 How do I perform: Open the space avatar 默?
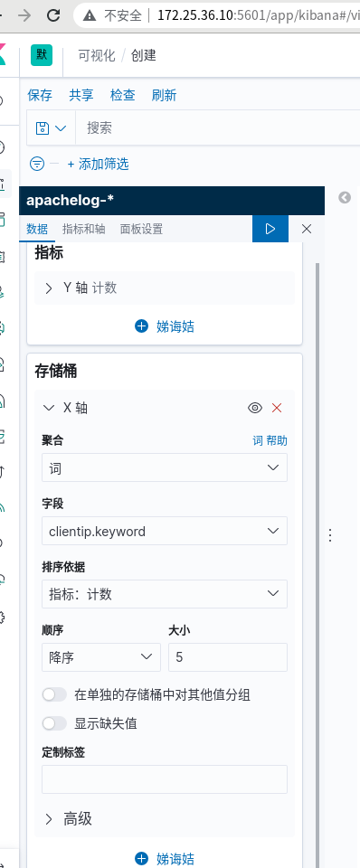(x=42, y=55)
